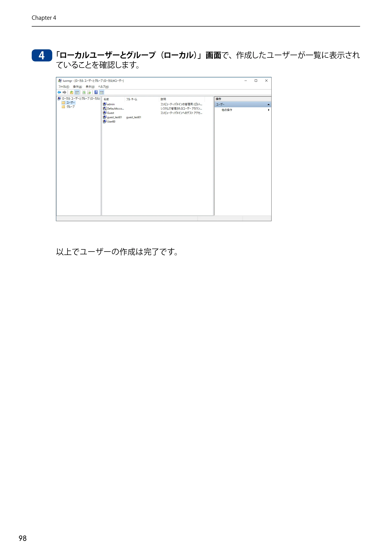Click the DefaultAcco... disabled account icon
392x554 pixels.
coord(105,108)
